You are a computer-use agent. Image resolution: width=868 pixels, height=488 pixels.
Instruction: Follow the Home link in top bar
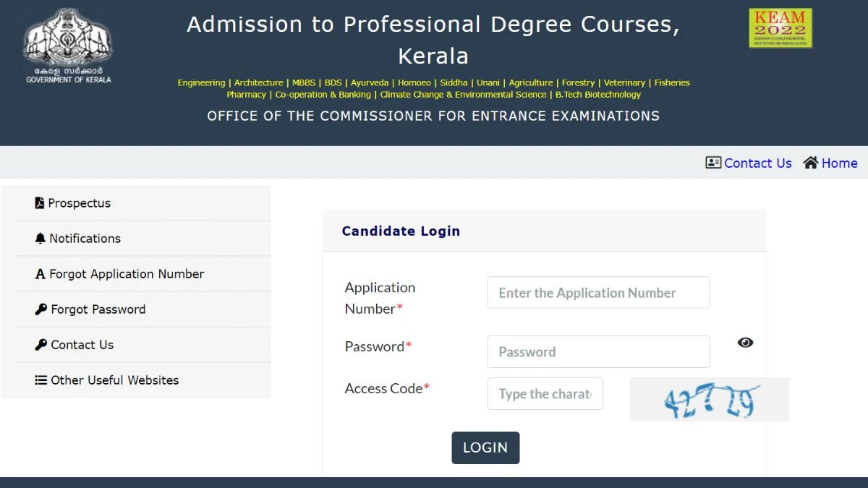point(839,163)
